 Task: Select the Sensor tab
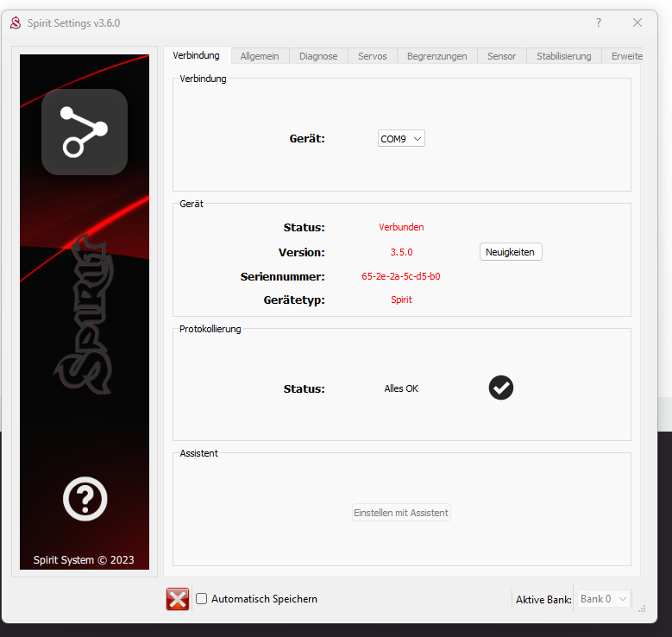[501, 56]
